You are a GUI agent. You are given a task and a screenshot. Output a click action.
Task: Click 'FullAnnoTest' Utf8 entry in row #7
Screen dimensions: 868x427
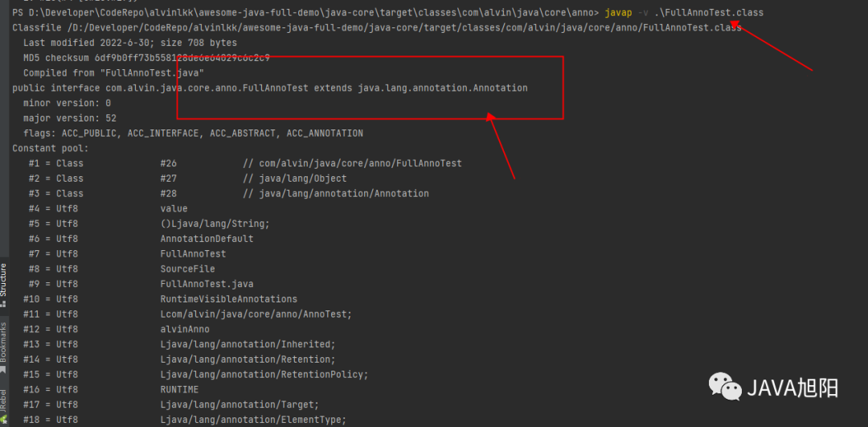tap(193, 253)
